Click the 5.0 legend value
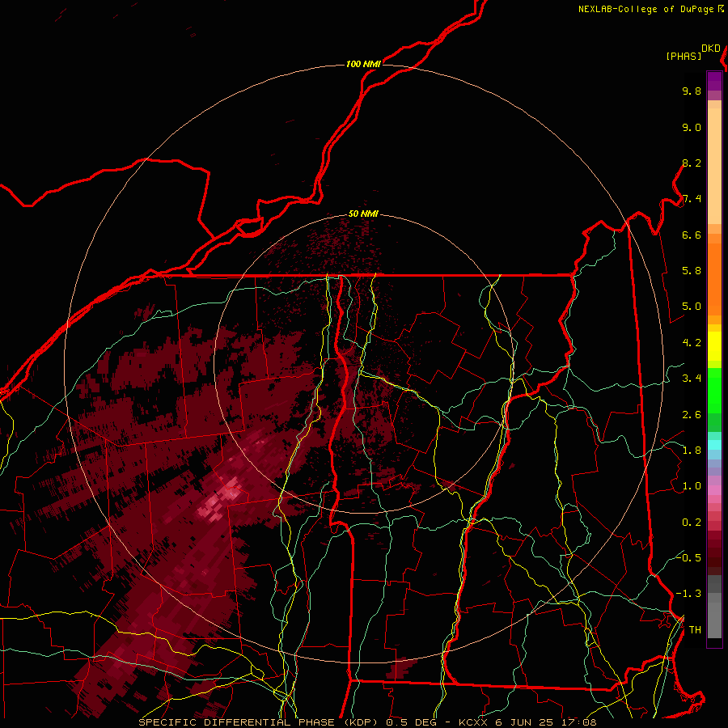 [x=692, y=307]
